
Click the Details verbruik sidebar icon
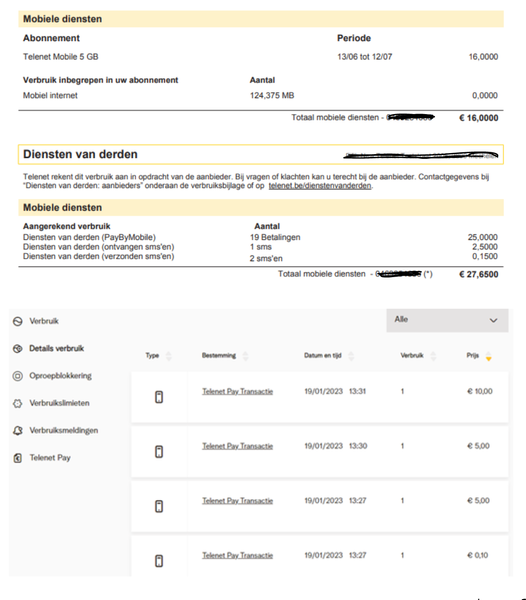coord(18,349)
